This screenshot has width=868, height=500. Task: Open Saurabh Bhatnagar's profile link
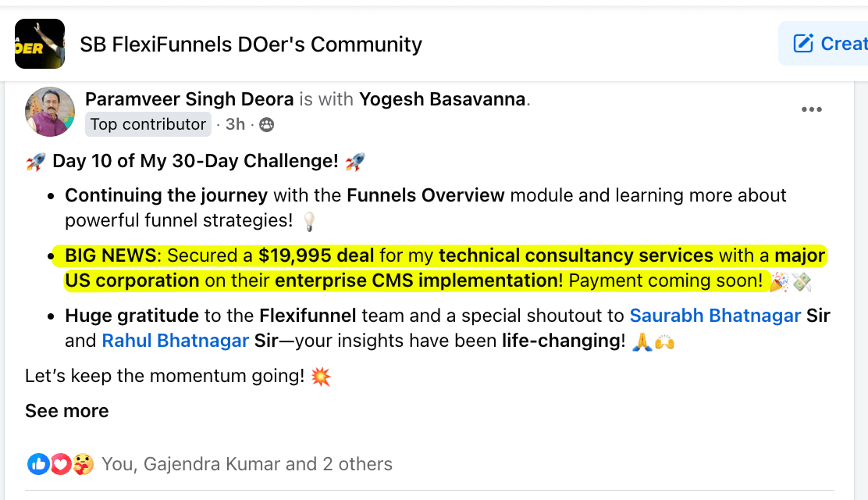(715, 316)
